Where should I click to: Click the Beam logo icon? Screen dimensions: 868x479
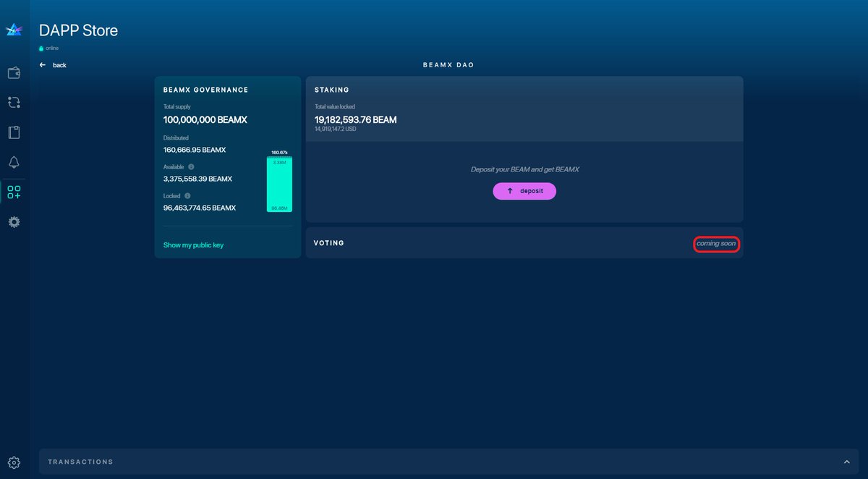[x=14, y=30]
